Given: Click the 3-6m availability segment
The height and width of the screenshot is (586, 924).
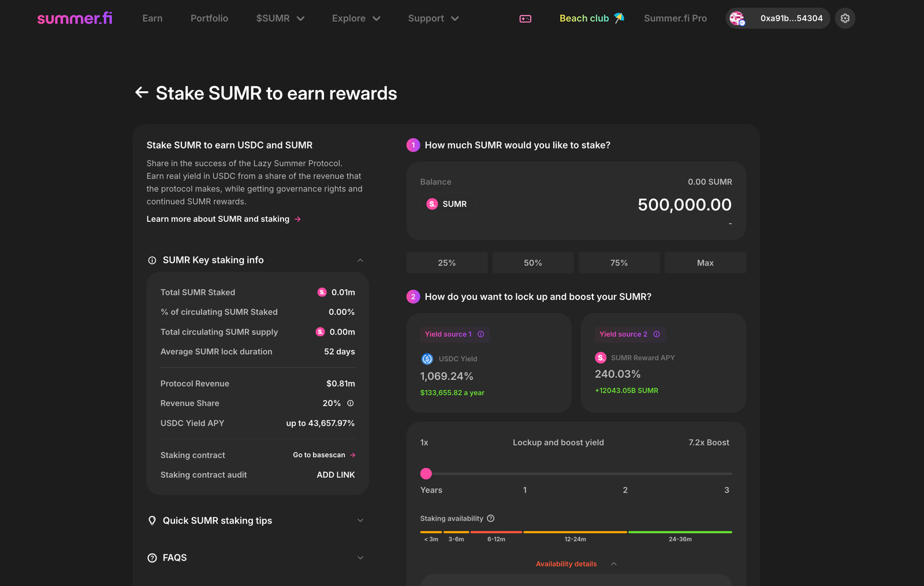Looking at the screenshot, I should coord(456,532).
